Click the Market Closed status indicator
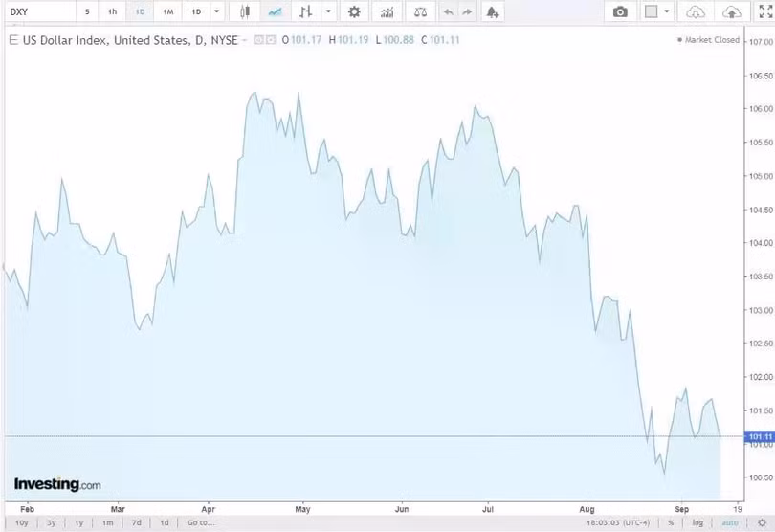Image resolution: width=775 pixels, height=532 pixels. [708, 40]
